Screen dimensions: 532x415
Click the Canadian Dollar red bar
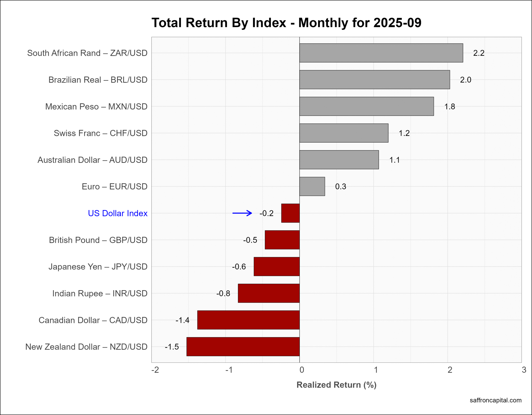[x=248, y=320]
